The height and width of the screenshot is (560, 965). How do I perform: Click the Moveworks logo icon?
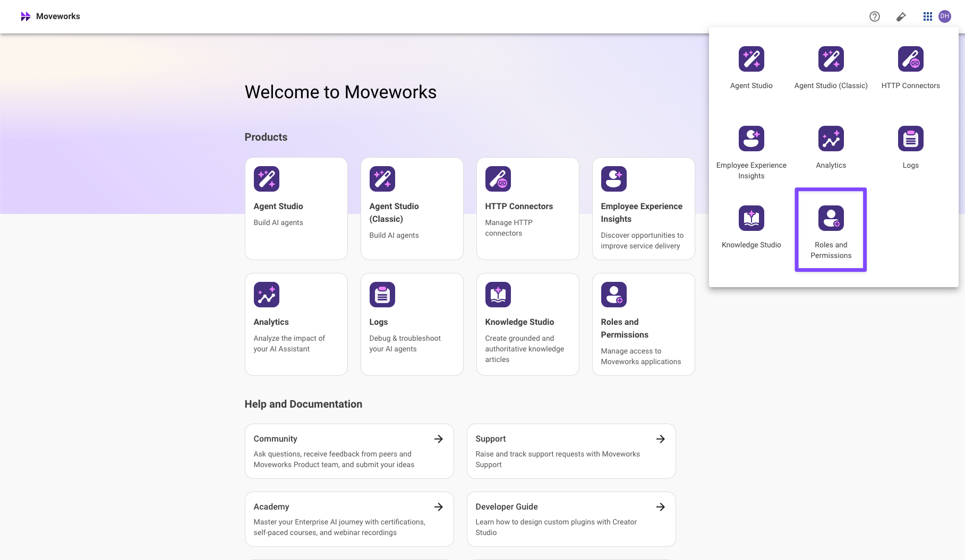(25, 16)
